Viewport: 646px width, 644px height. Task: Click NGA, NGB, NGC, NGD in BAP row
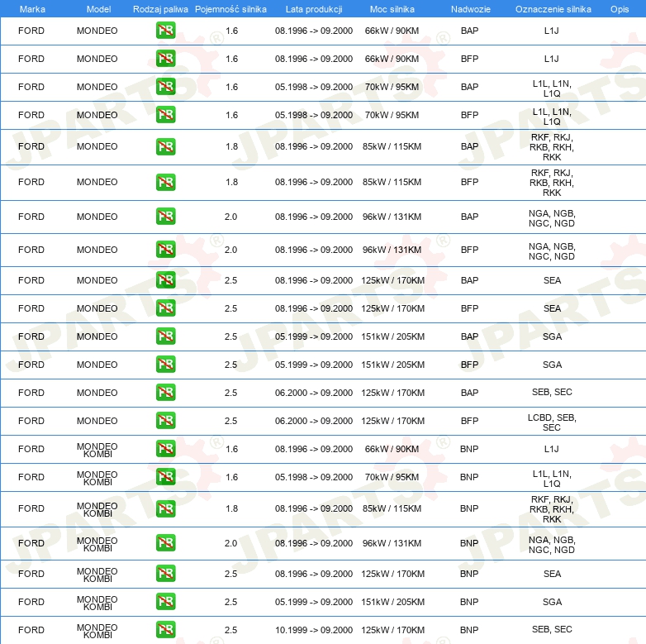pyautogui.click(x=552, y=218)
